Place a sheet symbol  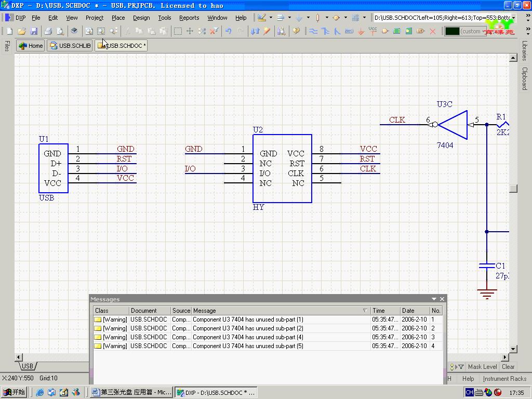(x=396, y=31)
